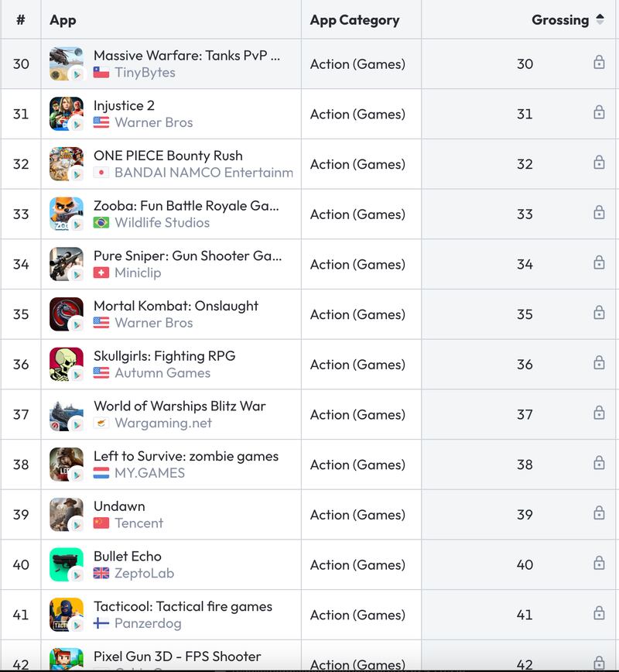619x672 pixels.
Task: Open Left to Survive: zombie games
Action: point(186,456)
